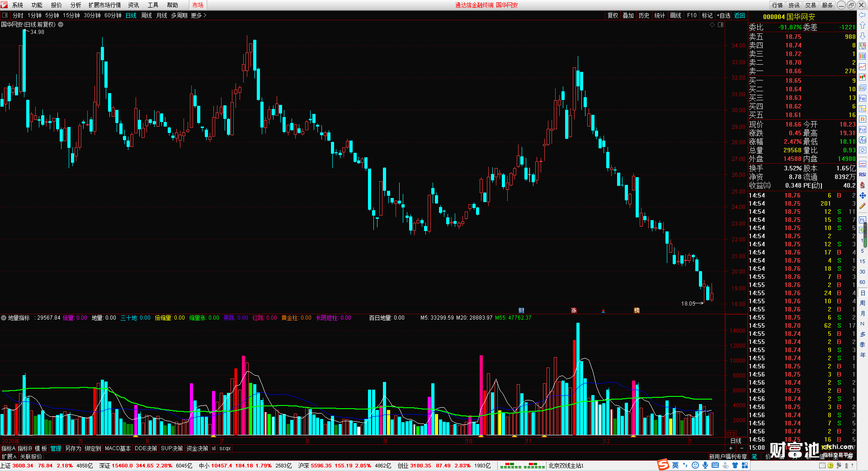Switch chart period to 30分钟

pyautogui.click(x=92, y=15)
